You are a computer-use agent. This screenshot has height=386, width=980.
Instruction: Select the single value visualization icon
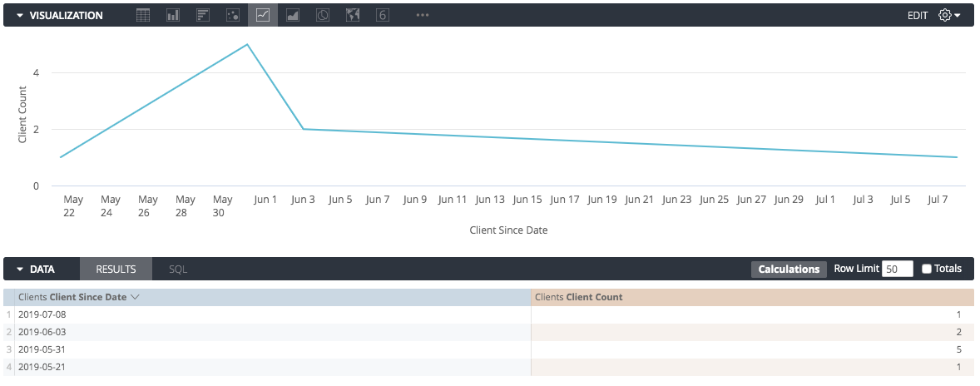tap(383, 15)
